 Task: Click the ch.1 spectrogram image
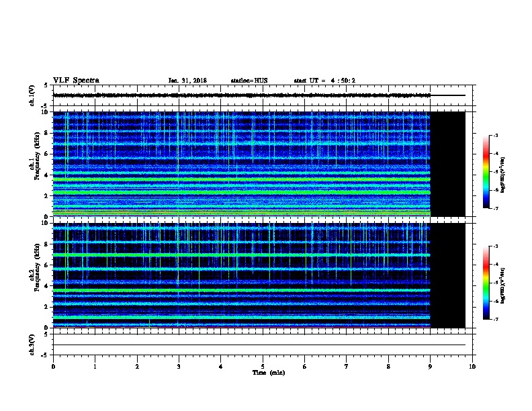242,164
